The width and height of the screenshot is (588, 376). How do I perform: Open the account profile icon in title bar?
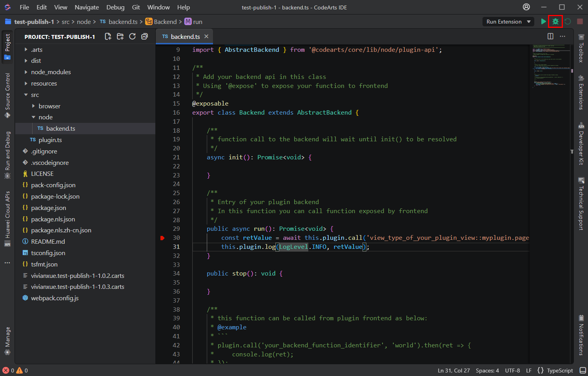coord(526,7)
